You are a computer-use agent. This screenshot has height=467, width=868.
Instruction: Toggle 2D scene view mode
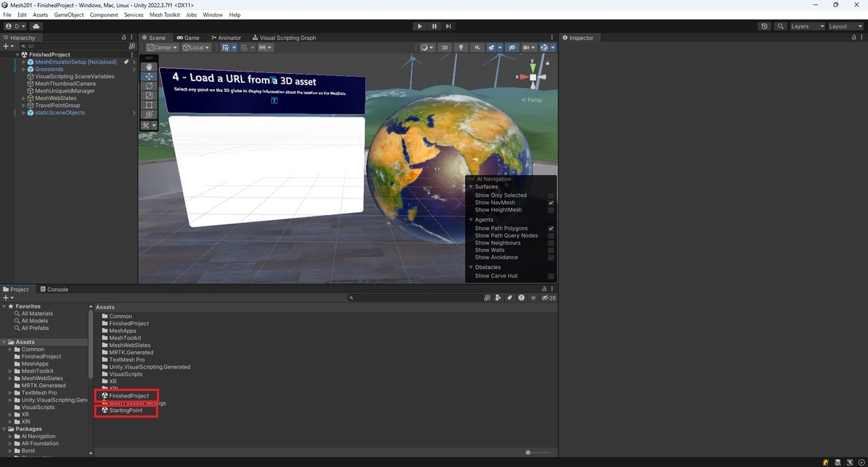[445, 48]
